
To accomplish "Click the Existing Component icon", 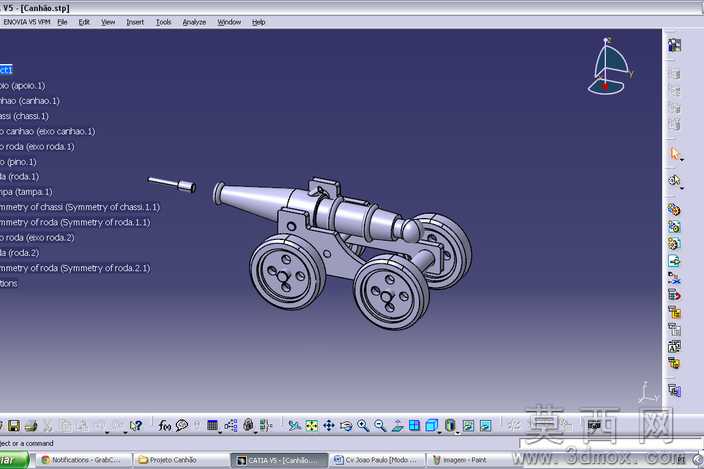I will [x=673, y=261].
